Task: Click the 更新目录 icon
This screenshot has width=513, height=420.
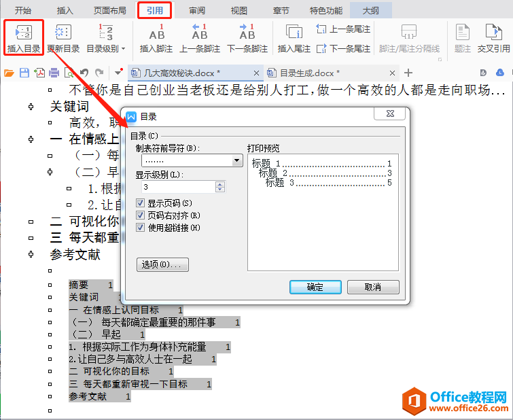Action: coord(63,32)
